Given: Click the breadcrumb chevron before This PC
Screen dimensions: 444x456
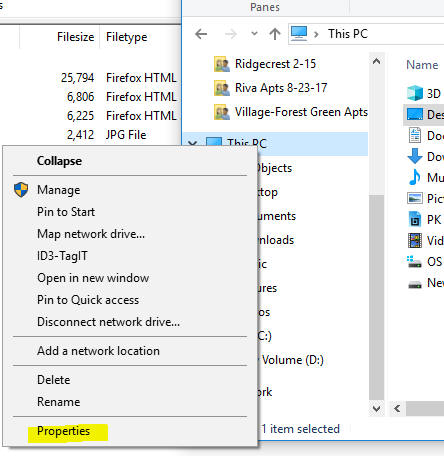Looking at the screenshot, I should (316, 34).
